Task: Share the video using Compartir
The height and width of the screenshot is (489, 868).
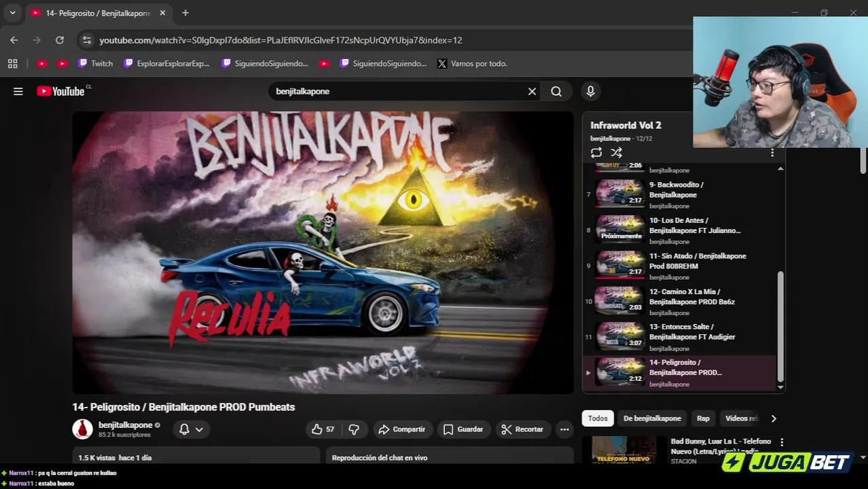Action: [x=402, y=429]
